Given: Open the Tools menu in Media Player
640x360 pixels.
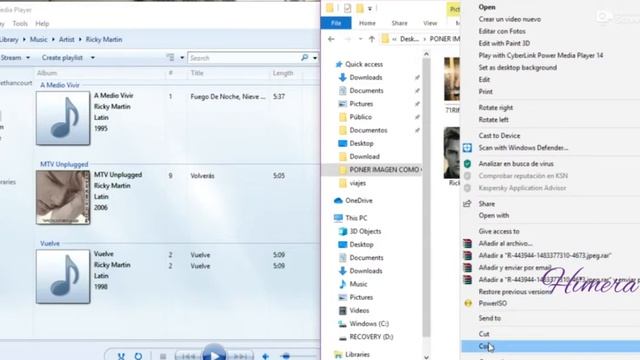Looking at the screenshot, I should click(20, 24).
